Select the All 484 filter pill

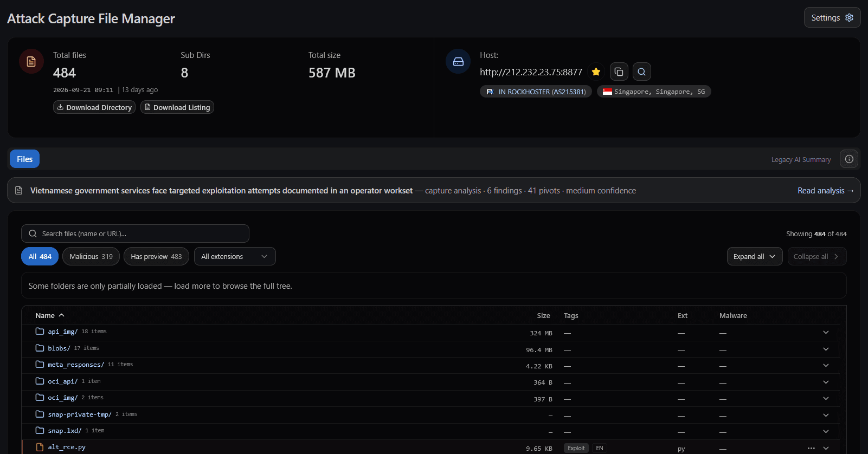point(40,256)
